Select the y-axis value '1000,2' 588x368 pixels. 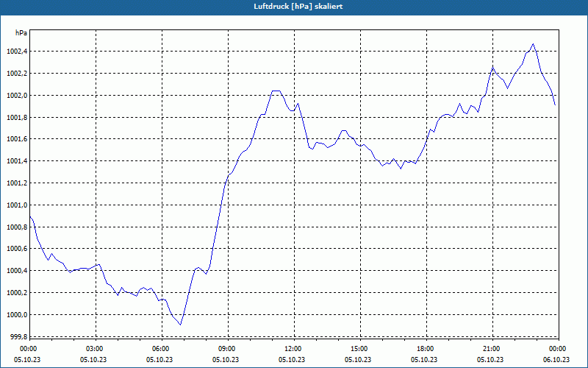point(17,292)
